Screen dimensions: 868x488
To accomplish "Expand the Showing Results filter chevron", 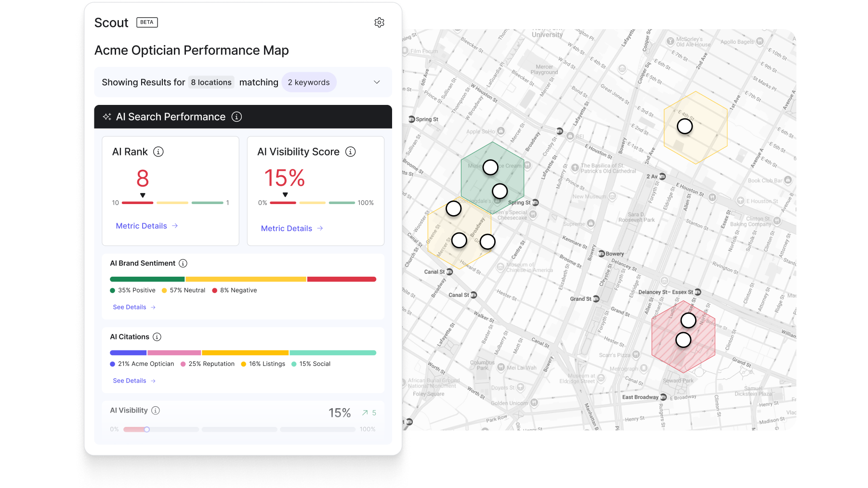I will 377,82.
